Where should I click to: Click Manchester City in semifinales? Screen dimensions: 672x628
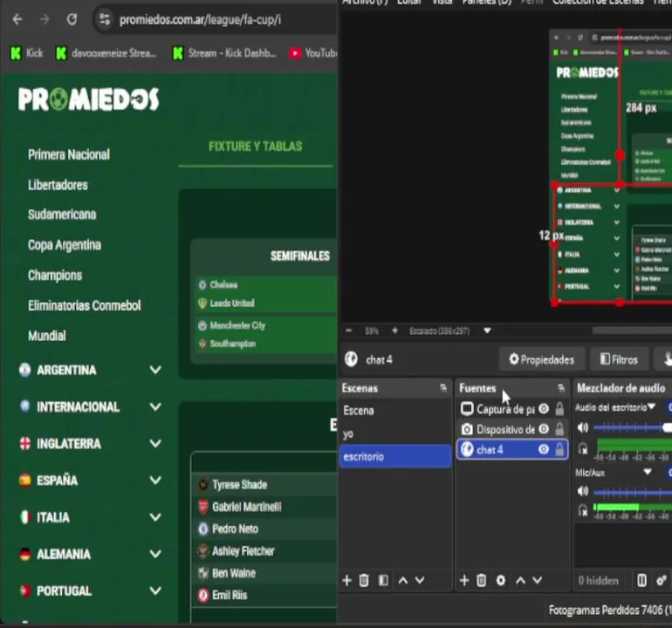pyautogui.click(x=237, y=325)
